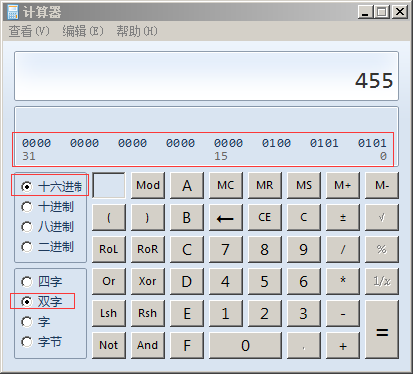Click the hex digit F button
Image resolution: width=413 pixels, height=374 pixels.
coord(187,345)
